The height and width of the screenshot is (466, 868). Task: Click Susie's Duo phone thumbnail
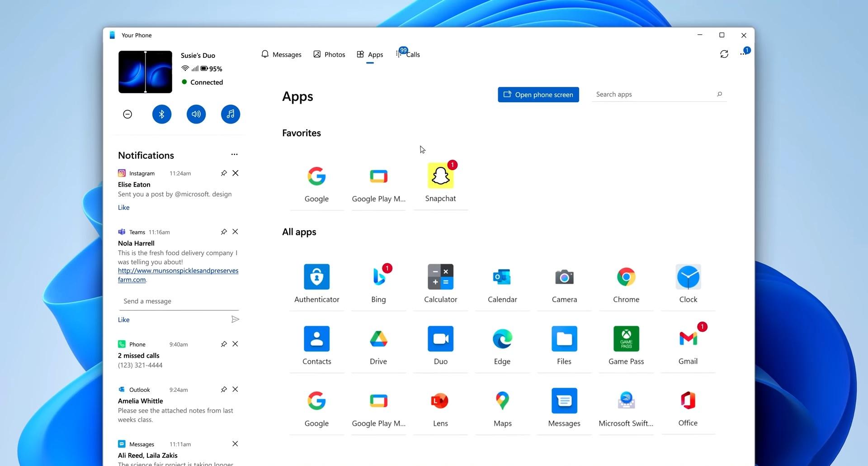pyautogui.click(x=145, y=72)
